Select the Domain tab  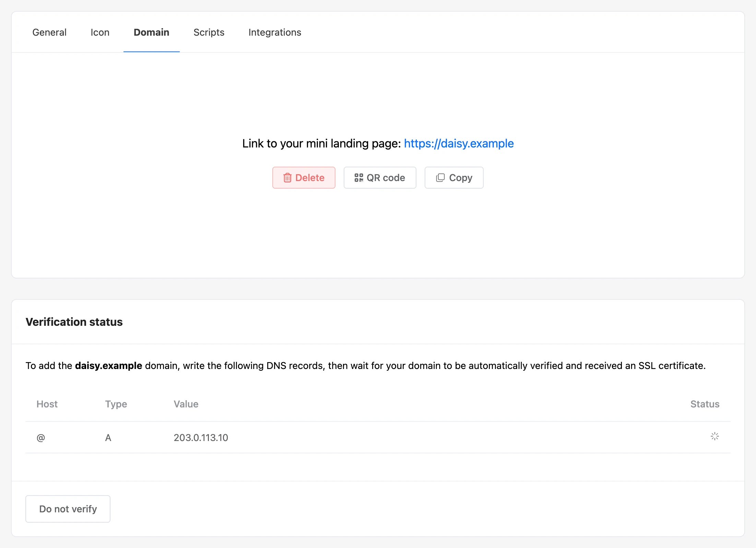pos(151,32)
